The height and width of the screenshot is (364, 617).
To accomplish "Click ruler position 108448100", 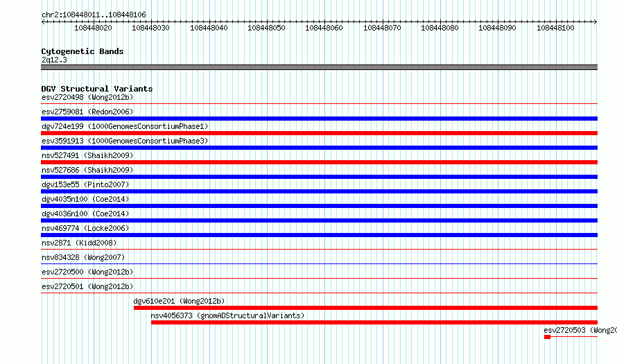I will click(x=555, y=28).
